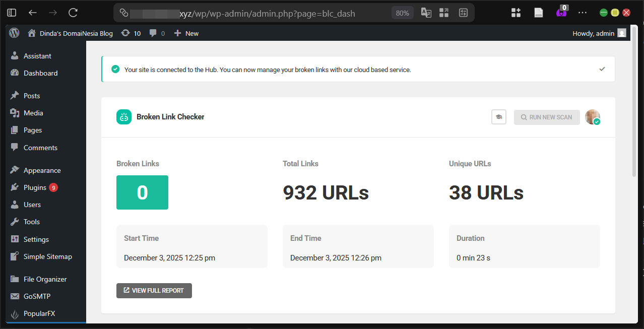Screen dimensions: 644x329
Task: Open the browser three-dot options menu
Action: pos(583,12)
